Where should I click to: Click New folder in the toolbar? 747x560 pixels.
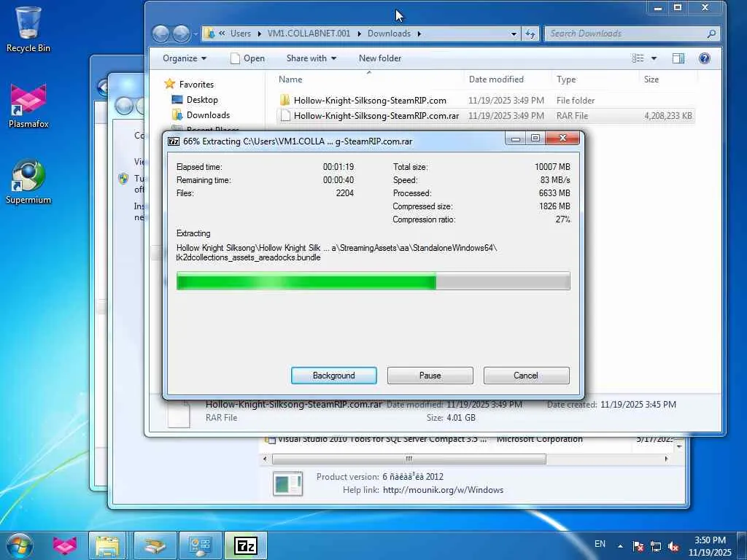(379, 58)
